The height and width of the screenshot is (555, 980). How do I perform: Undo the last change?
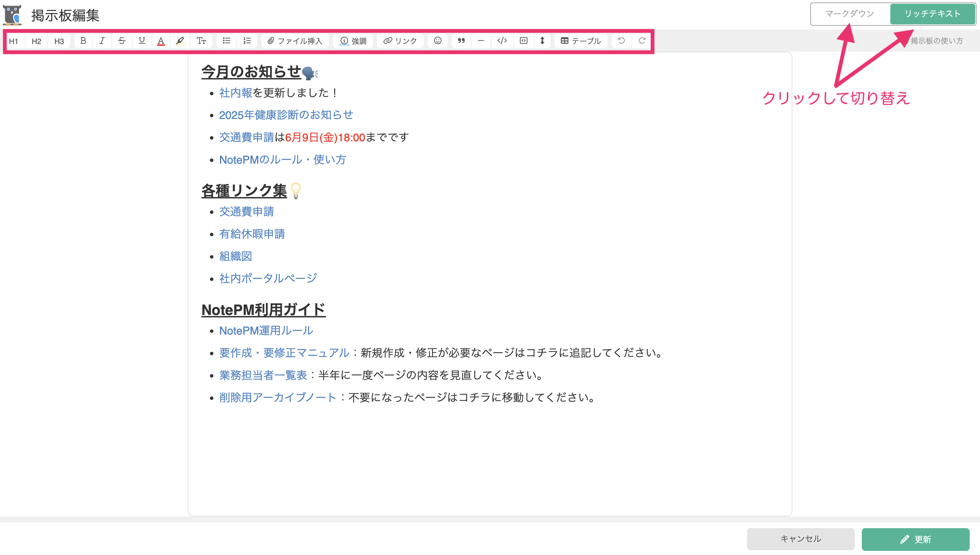click(x=621, y=41)
